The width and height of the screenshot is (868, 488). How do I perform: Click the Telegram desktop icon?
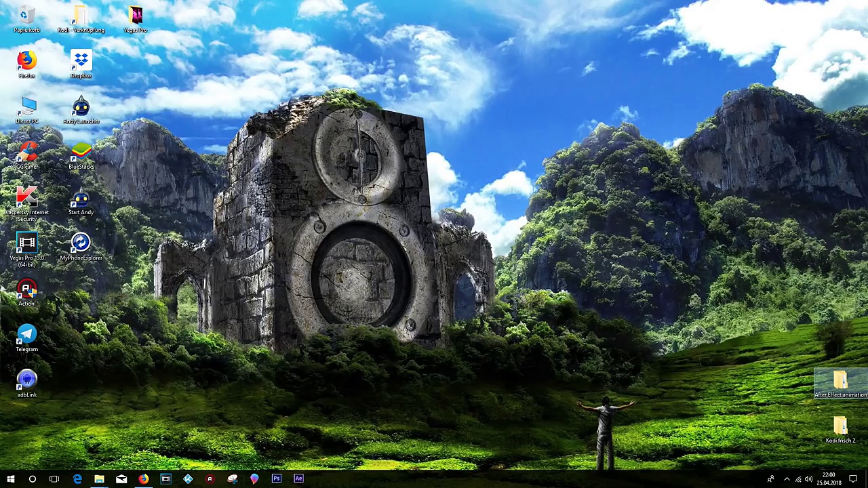point(27,338)
